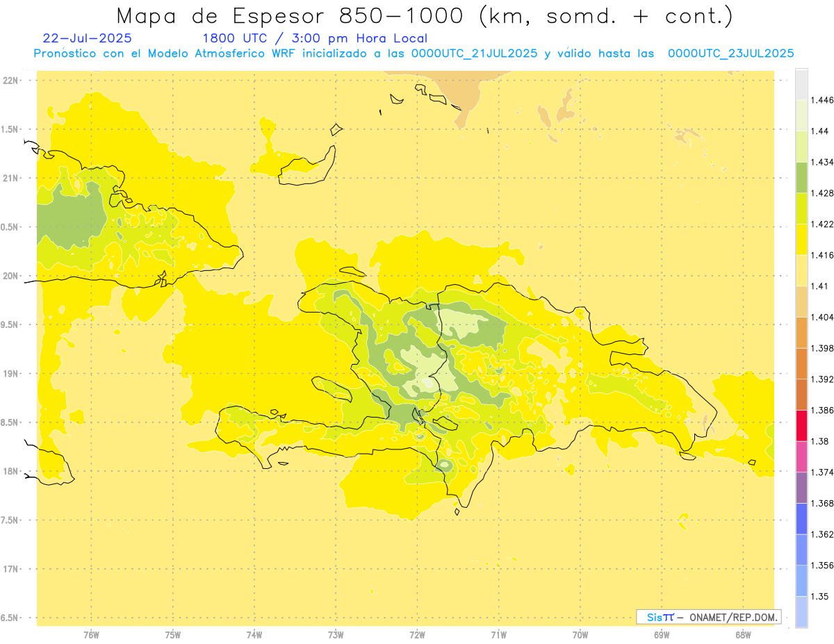
Task: Click the legend value '1.38'
Action: coord(819,441)
